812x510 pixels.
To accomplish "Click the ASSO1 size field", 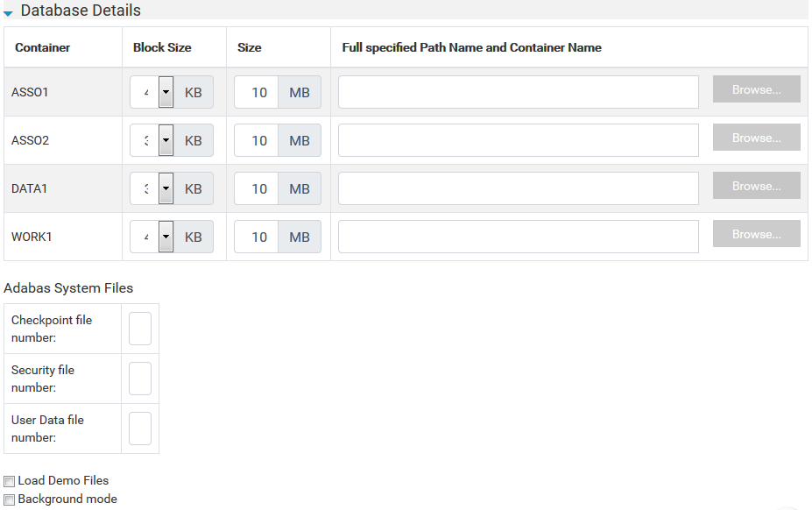I will pos(257,92).
